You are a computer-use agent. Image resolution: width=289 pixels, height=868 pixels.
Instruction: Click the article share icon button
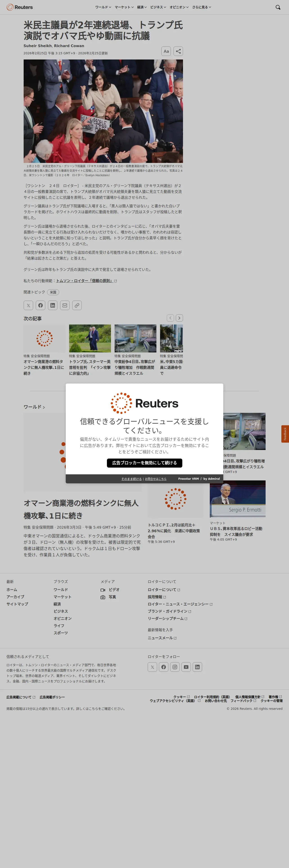[x=178, y=51]
